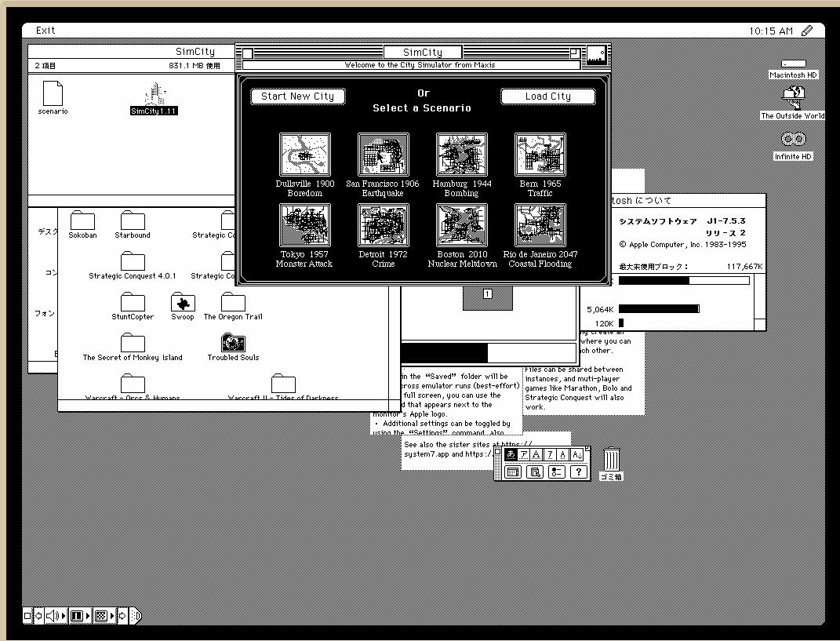The height and width of the screenshot is (641, 840).
Task: Open the Control Strip checkered color depth module
Action: tap(104, 616)
